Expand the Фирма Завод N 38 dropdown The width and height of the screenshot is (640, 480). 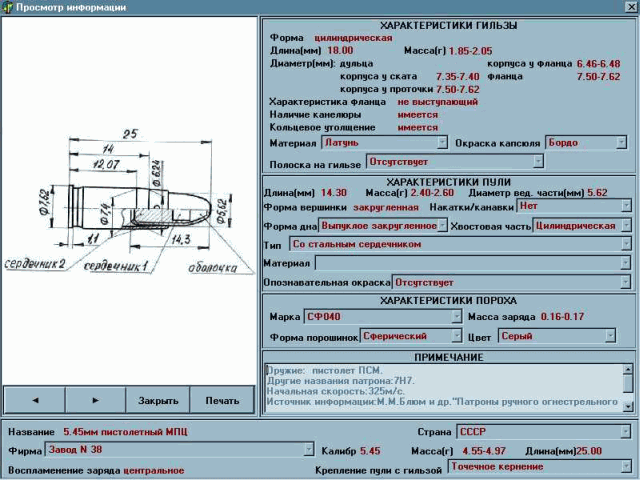(308, 449)
